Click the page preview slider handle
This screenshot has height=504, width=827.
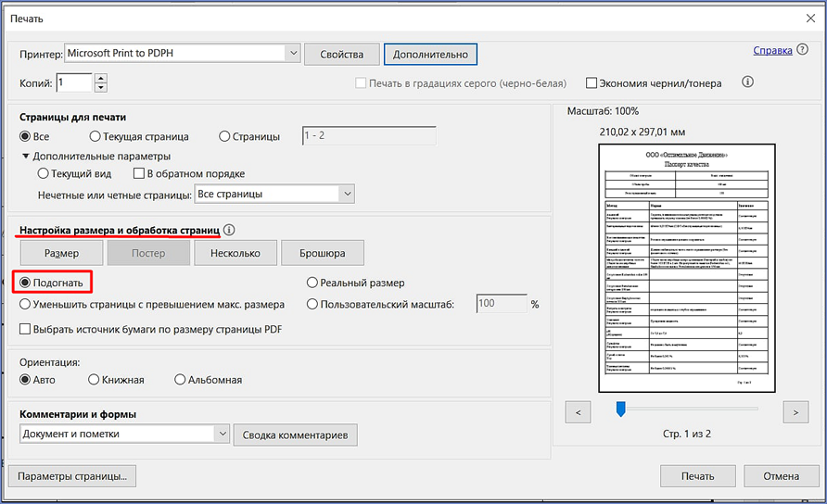point(621,409)
